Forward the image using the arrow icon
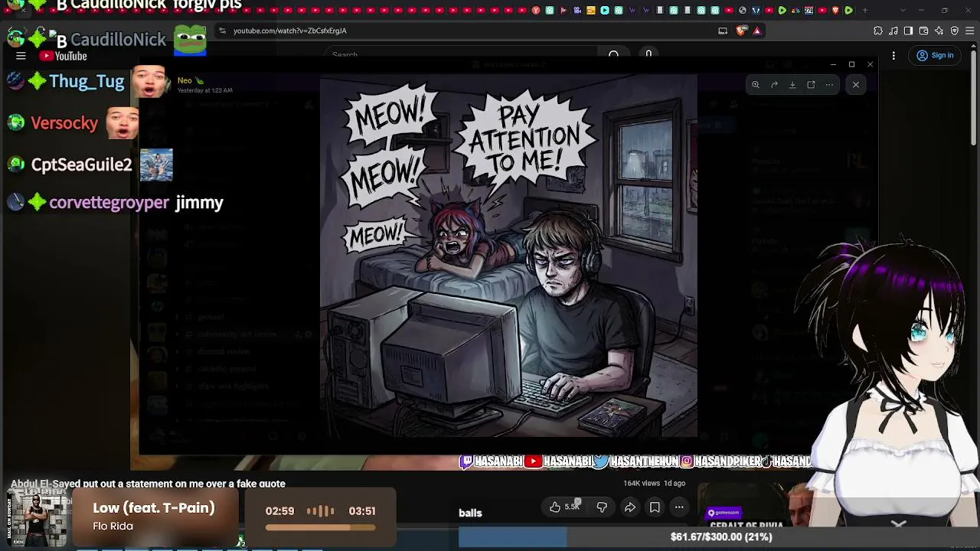 774,85
